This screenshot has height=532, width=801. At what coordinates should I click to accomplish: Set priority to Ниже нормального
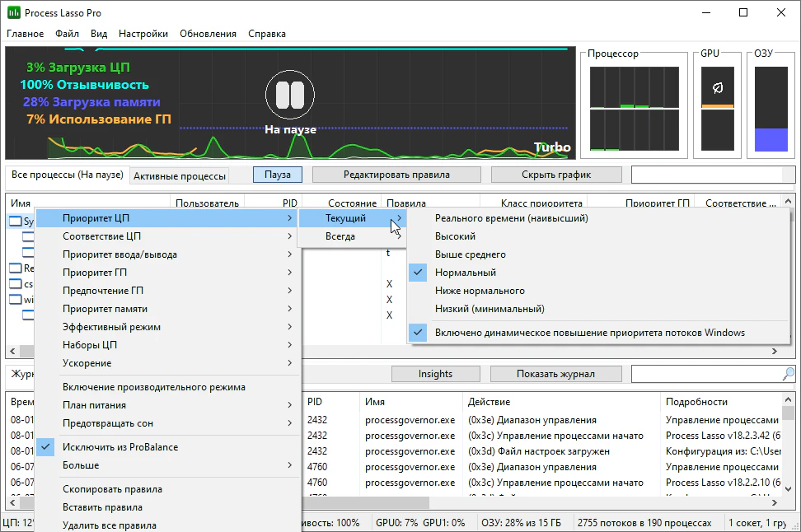point(598,291)
